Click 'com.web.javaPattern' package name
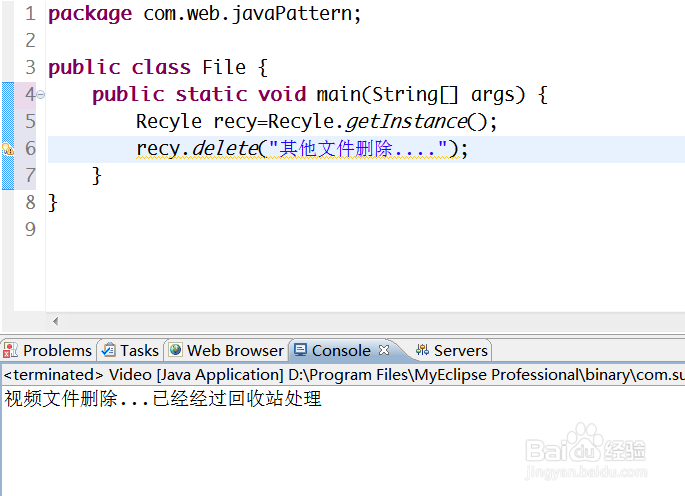The width and height of the screenshot is (685, 496). pyautogui.click(x=248, y=14)
